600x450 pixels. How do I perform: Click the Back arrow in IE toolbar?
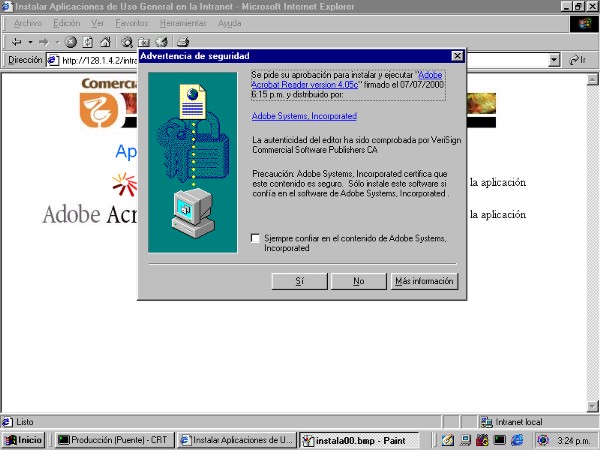click(x=17, y=42)
